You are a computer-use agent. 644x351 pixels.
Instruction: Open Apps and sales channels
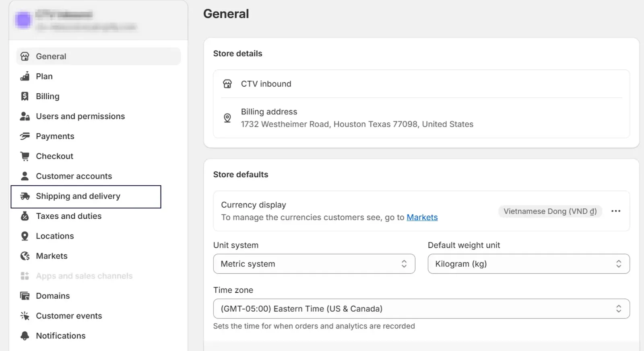point(99,276)
